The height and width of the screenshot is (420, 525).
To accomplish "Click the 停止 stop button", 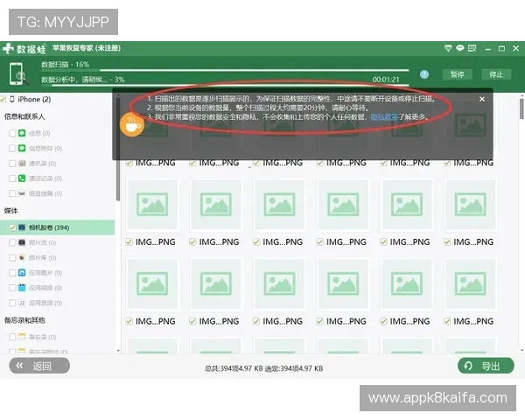I will (x=496, y=74).
